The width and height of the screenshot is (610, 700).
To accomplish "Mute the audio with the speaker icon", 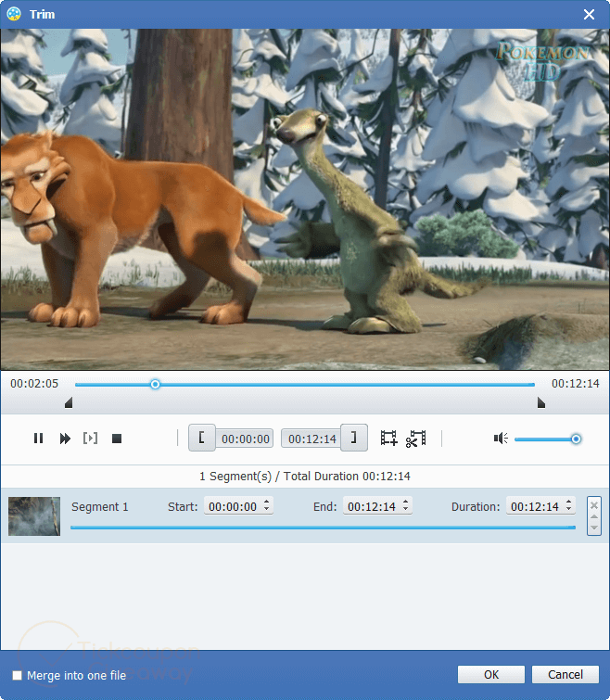I will tap(501, 439).
